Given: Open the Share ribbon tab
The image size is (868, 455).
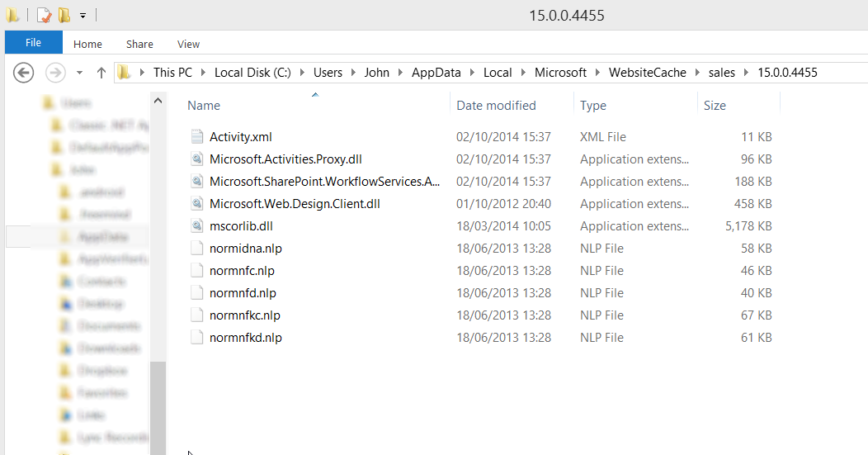Looking at the screenshot, I should tap(139, 45).
